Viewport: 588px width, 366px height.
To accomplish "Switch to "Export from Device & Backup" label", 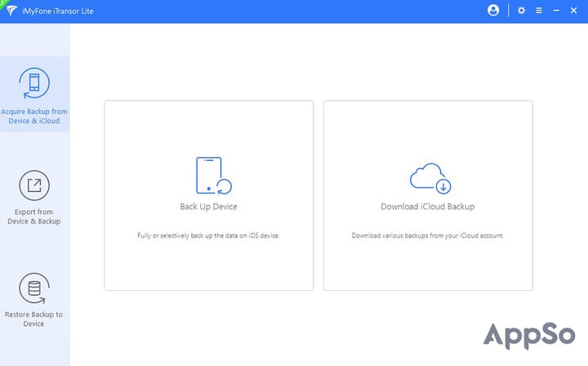I will (34, 216).
